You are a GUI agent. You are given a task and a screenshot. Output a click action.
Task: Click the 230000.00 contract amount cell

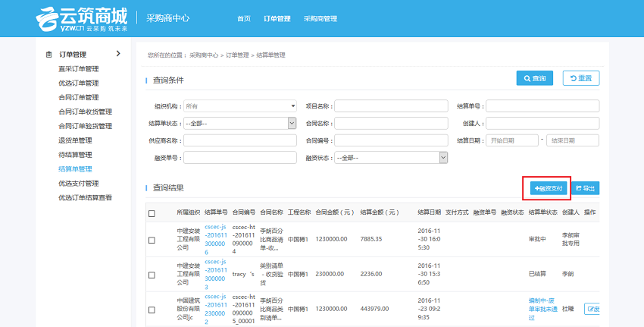click(x=331, y=274)
